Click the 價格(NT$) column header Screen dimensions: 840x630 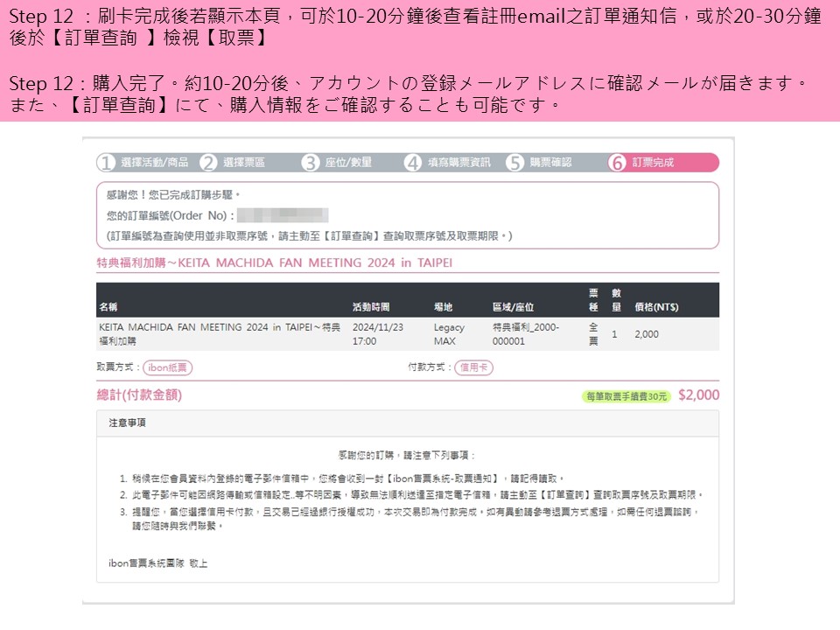[656, 307]
